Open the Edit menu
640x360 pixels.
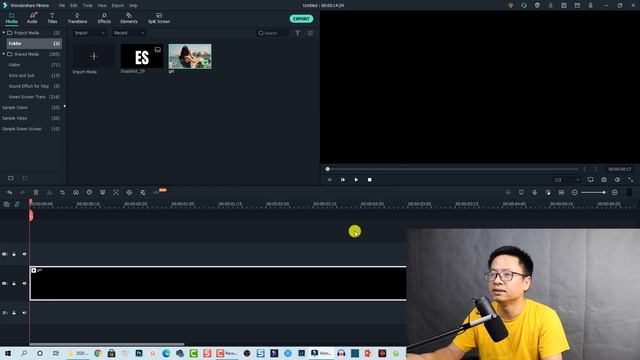coord(73,6)
